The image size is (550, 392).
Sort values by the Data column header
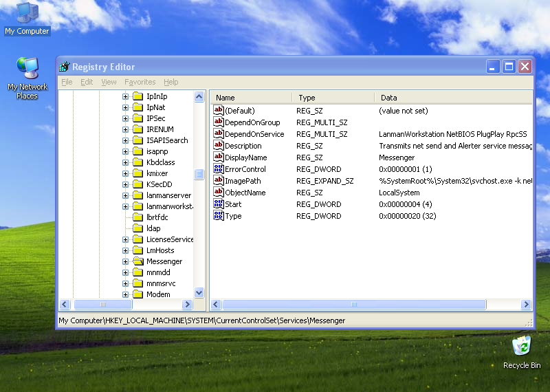[x=454, y=98]
